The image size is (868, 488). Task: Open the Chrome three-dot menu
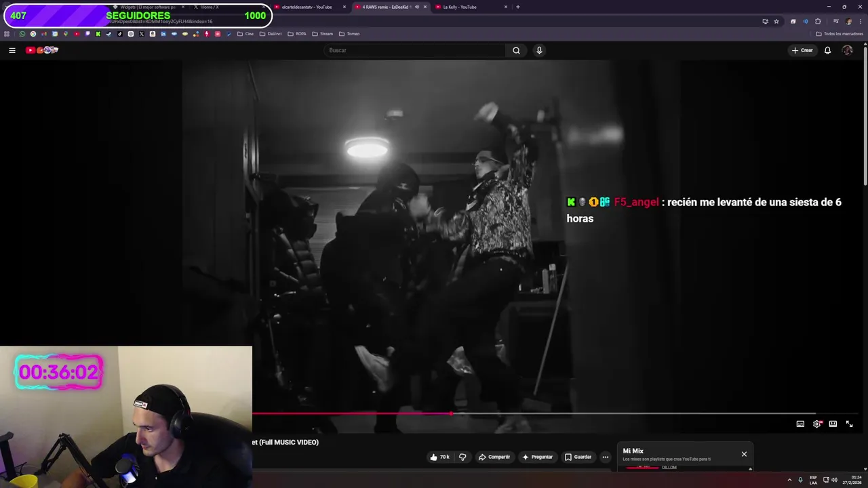click(861, 21)
